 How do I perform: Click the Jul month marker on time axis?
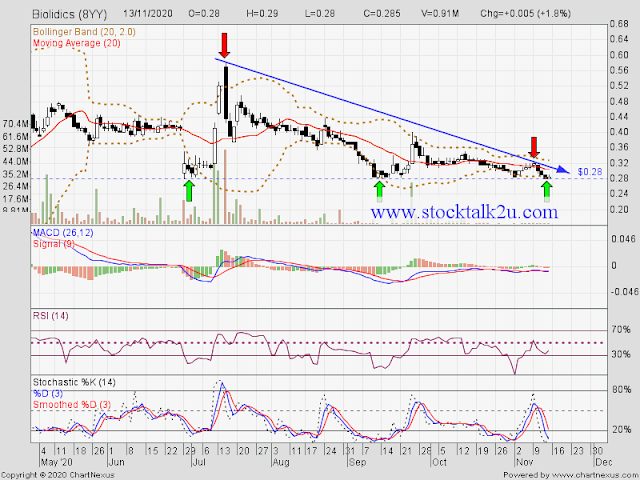pyautogui.click(x=198, y=462)
